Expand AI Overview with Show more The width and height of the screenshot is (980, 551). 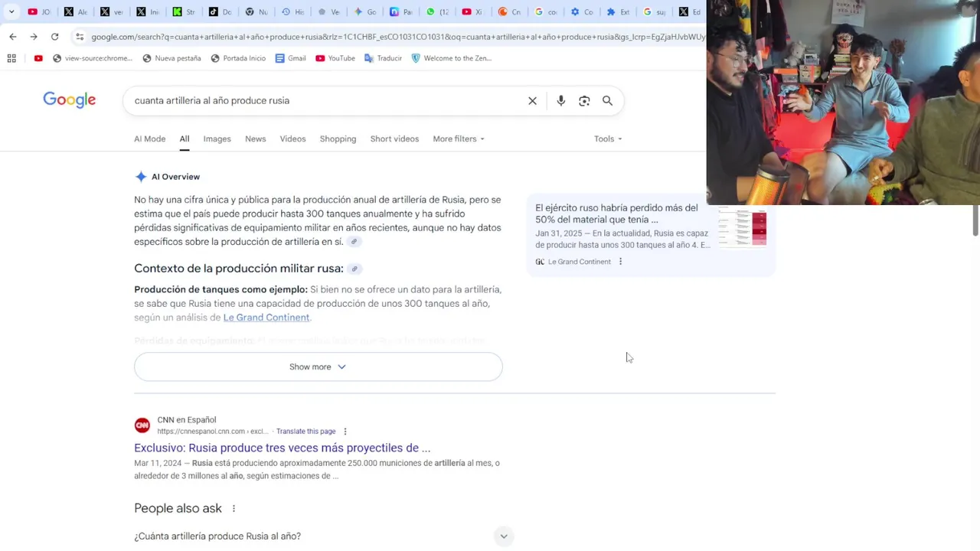(x=318, y=367)
